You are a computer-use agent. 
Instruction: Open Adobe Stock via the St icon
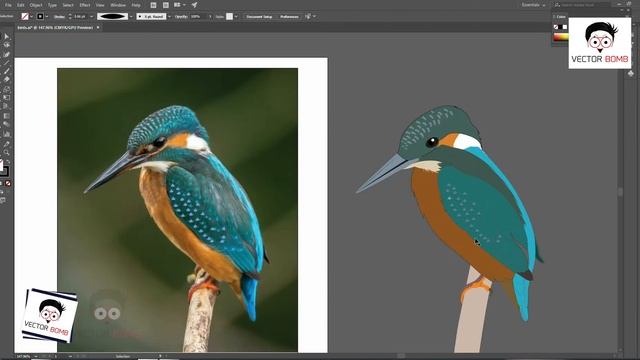click(166, 5)
